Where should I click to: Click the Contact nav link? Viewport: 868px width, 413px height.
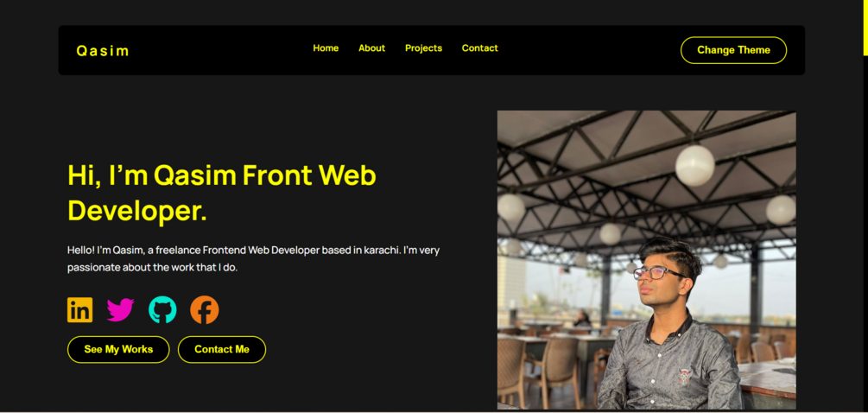[480, 48]
